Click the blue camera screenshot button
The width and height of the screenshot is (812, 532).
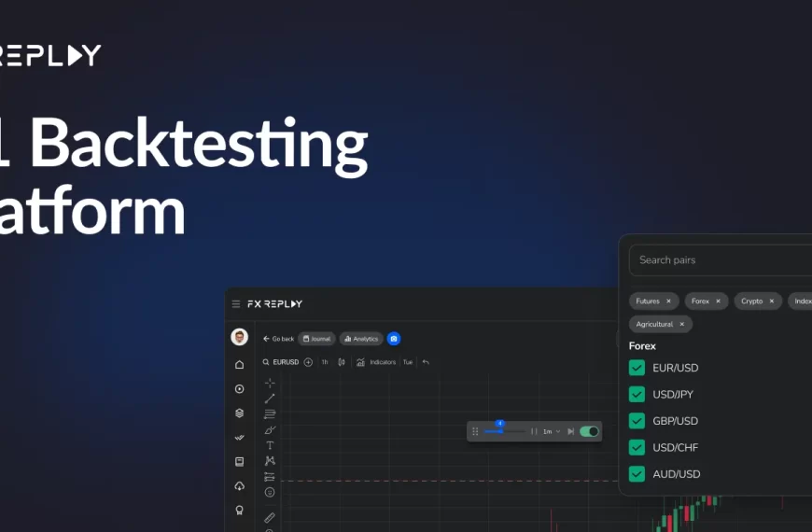394,339
